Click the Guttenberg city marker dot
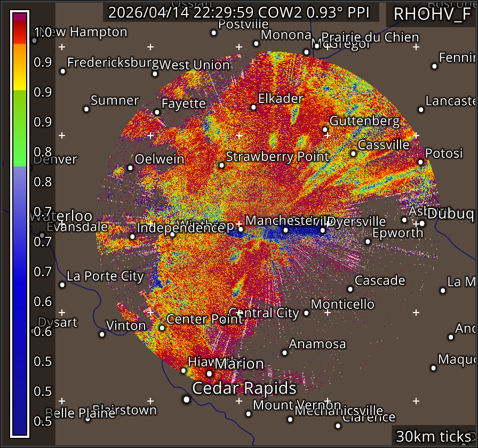478x448 pixels. tap(325, 130)
